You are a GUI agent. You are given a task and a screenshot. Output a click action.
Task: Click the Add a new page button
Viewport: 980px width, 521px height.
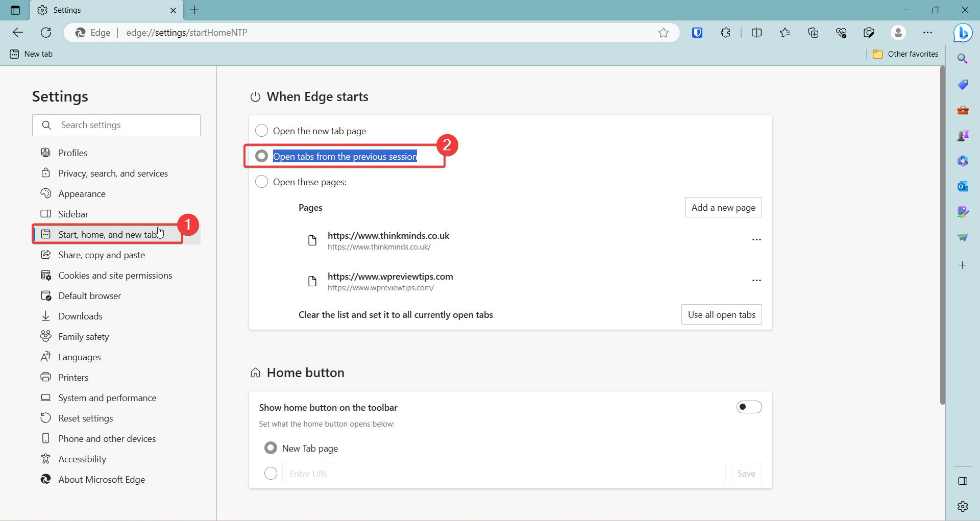coord(723,207)
